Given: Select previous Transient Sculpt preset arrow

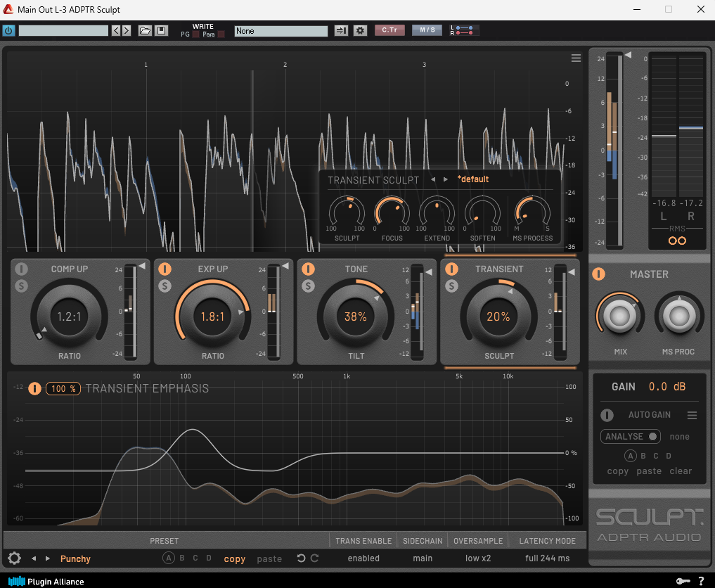Looking at the screenshot, I should point(433,180).
